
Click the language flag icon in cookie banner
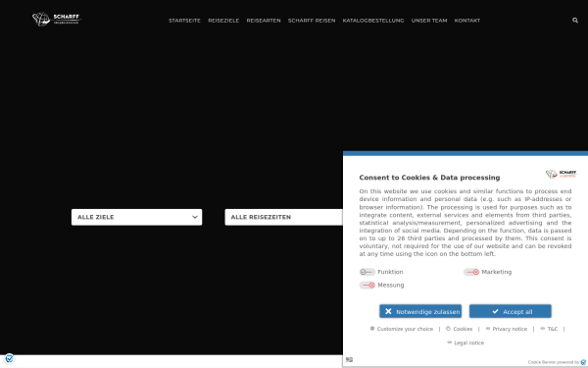point(349,360)
